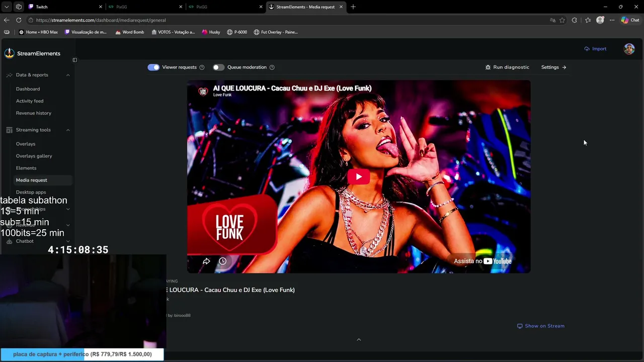Screen dimensions: 644x362
Task: Expand the Chatbot section chevron
Action: tap(68, 241)
